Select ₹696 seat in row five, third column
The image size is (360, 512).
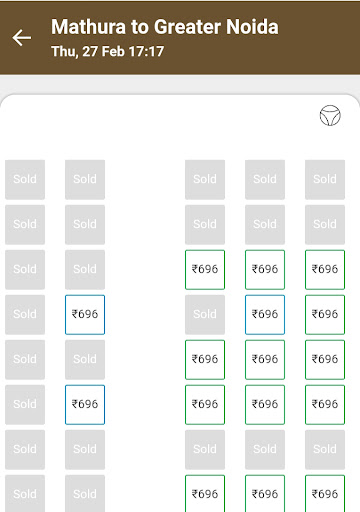pos(205,359)
